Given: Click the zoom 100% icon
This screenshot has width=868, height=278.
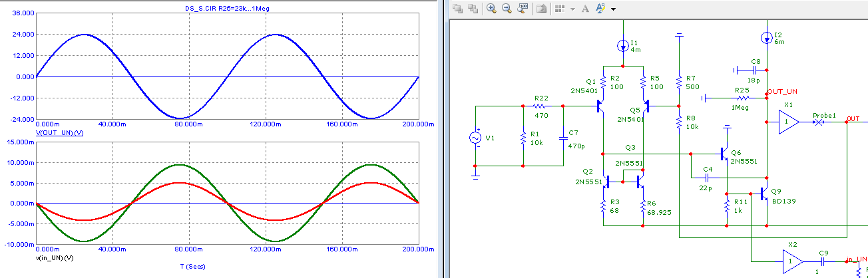Looking at the screenshot, I should click(x=523, y=9).
